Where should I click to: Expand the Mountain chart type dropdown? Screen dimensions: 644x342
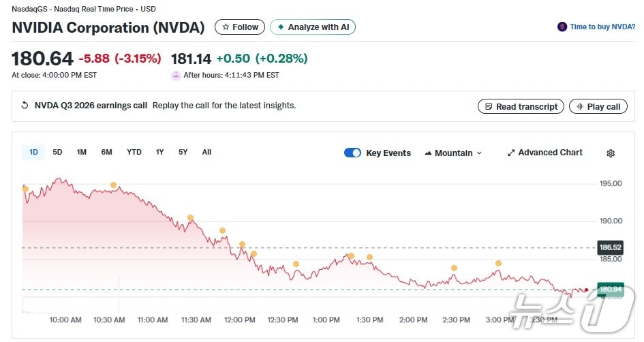point(453,153)
